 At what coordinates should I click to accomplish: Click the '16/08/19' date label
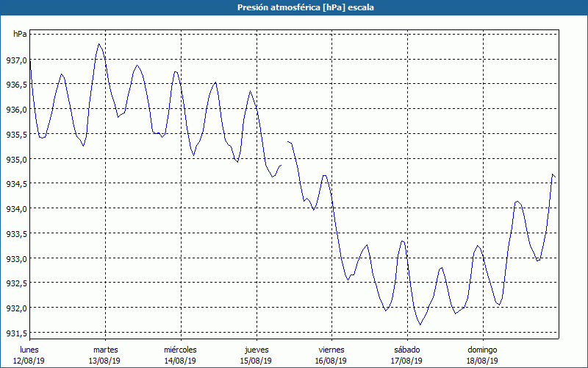click(x=331, y=361)
